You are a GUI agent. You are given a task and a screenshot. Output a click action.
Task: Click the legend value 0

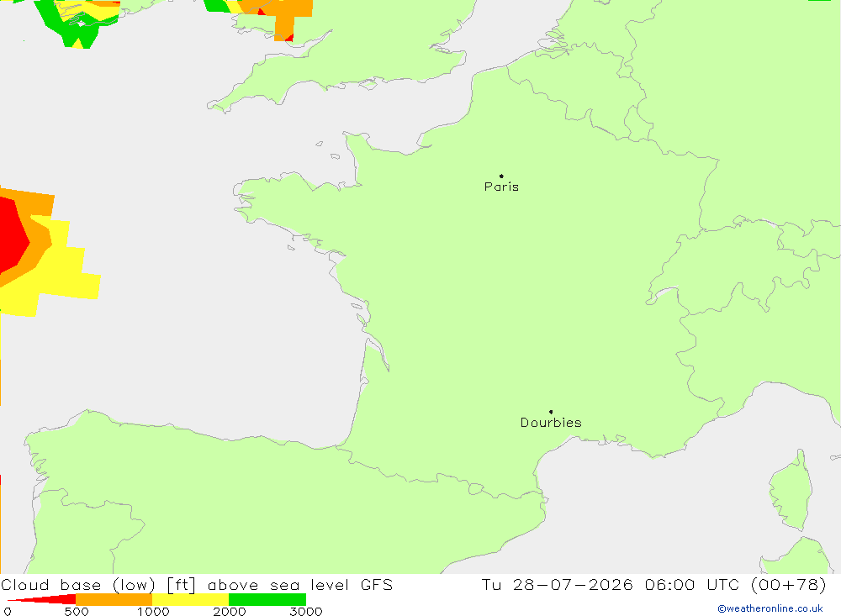[x=8, y=611]
